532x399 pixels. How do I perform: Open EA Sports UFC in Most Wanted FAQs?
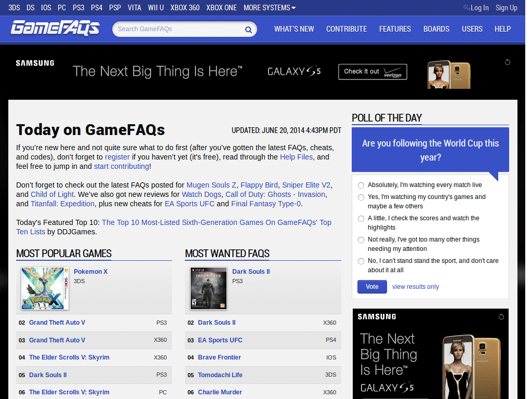220,340
